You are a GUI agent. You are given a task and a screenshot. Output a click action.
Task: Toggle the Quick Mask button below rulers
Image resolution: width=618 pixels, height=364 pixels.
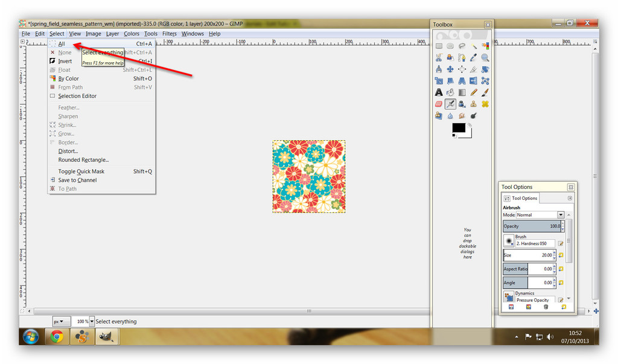coord(22,311)
